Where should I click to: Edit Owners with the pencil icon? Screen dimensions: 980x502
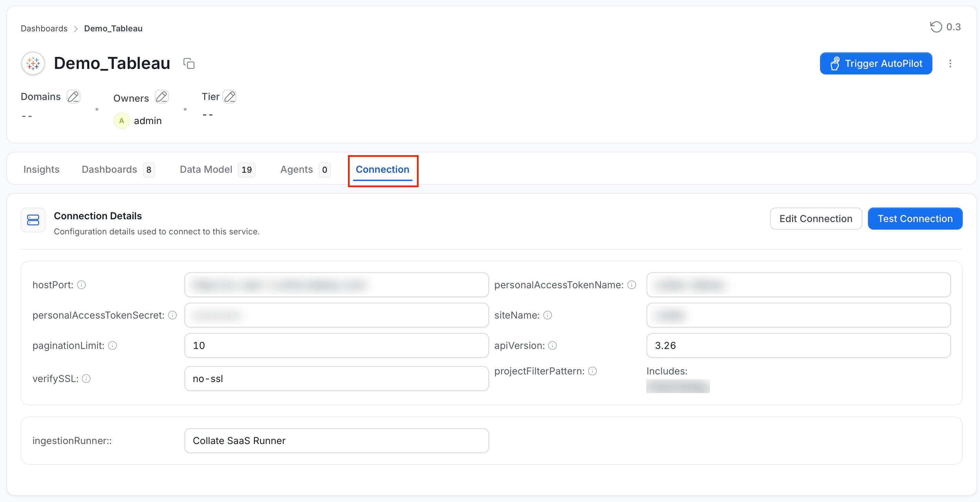[x=162, y=97]
